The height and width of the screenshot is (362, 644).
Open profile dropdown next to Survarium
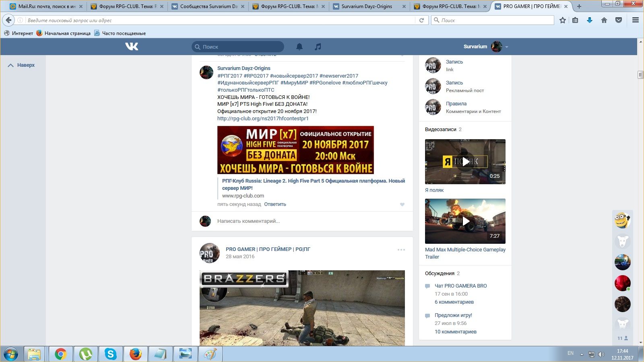point(507,47)
